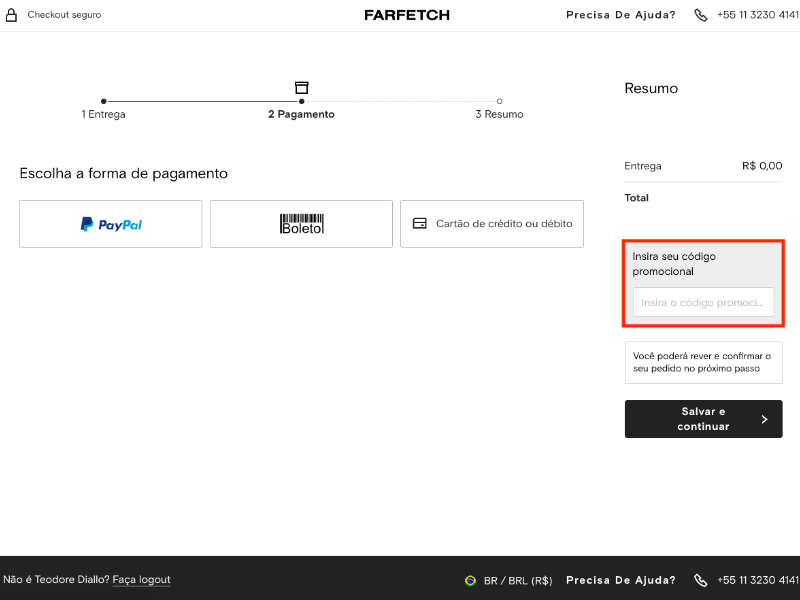This screenshot has width=800, height=600.
Task: Click 'Não é Teodore Diallo?' text
Action: click(56, 580)
